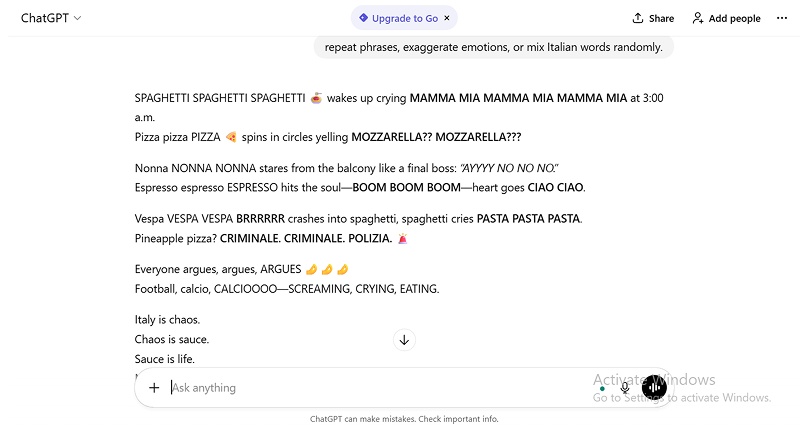Click the text 'CIAO CIAO'
This screenshot has height=428, width=800.
(555, 188)
